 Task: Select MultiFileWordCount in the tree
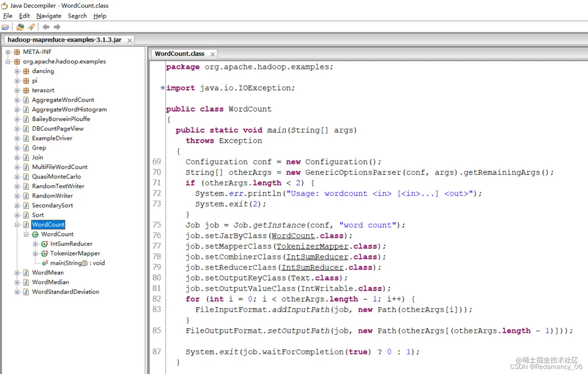[x=59, y=167]
